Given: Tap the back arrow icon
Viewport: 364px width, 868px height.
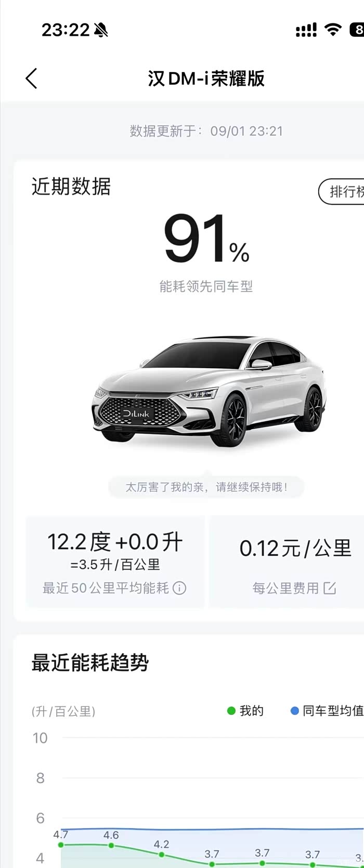Looking at the screenshot, I should click(x=31, y=78).
